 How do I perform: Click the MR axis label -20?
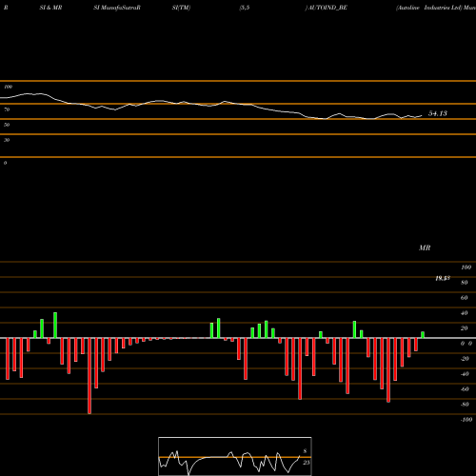click(x=465, y=359)
